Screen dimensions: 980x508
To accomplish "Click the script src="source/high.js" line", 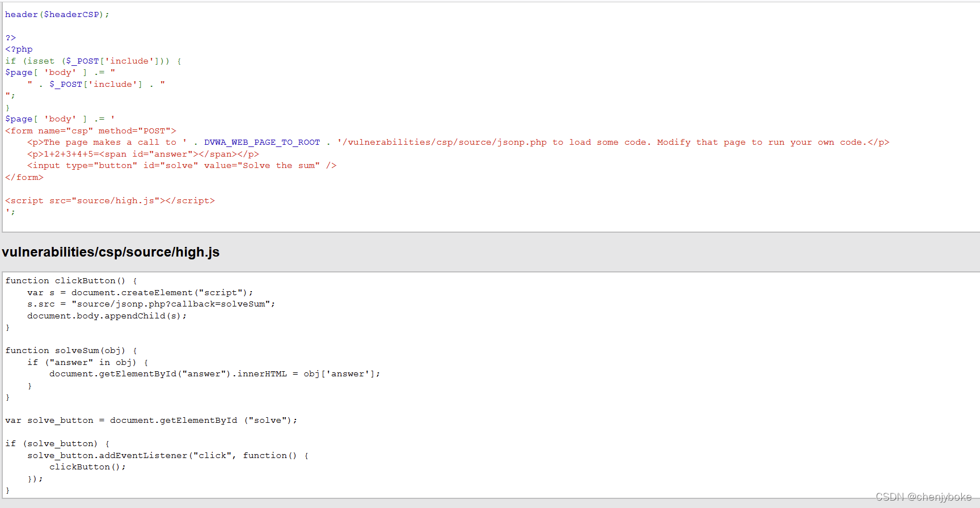I will (x=110, y=201).
